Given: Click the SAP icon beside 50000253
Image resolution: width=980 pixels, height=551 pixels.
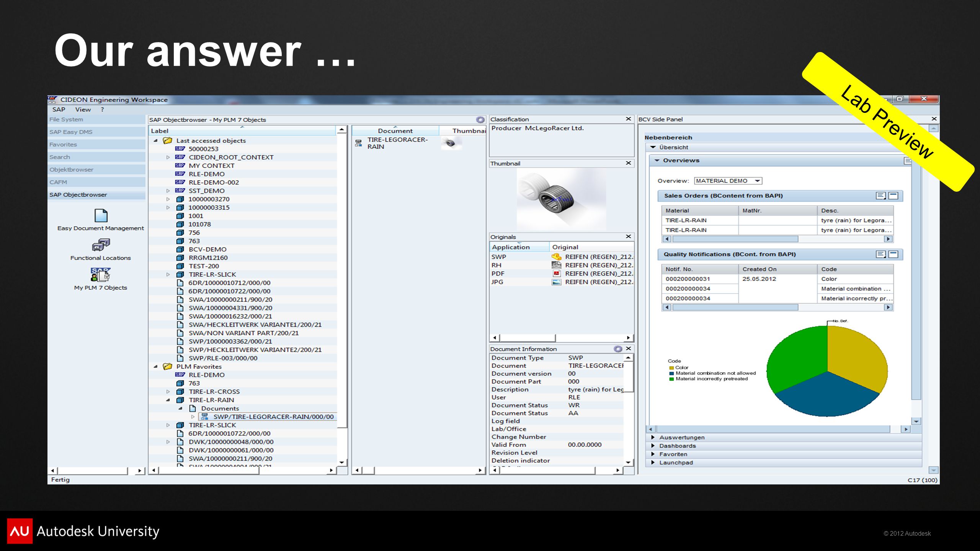Looking at the screenshot, I should click(x=180, y=149).
